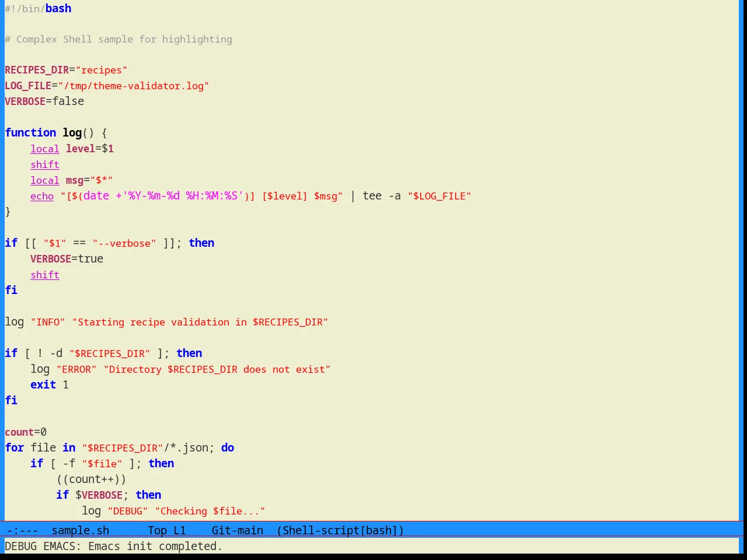Click 'local' before level=$1
The width and height of the screenshot is (747, 560).
[x=45, y=149]
